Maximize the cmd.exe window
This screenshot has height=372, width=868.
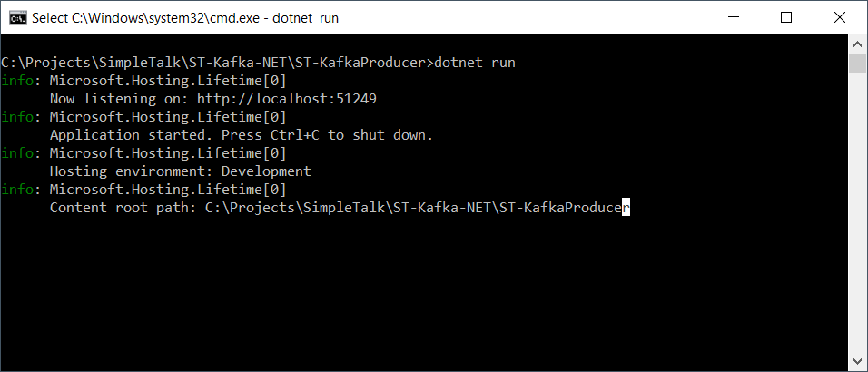[x=786, y=18]
